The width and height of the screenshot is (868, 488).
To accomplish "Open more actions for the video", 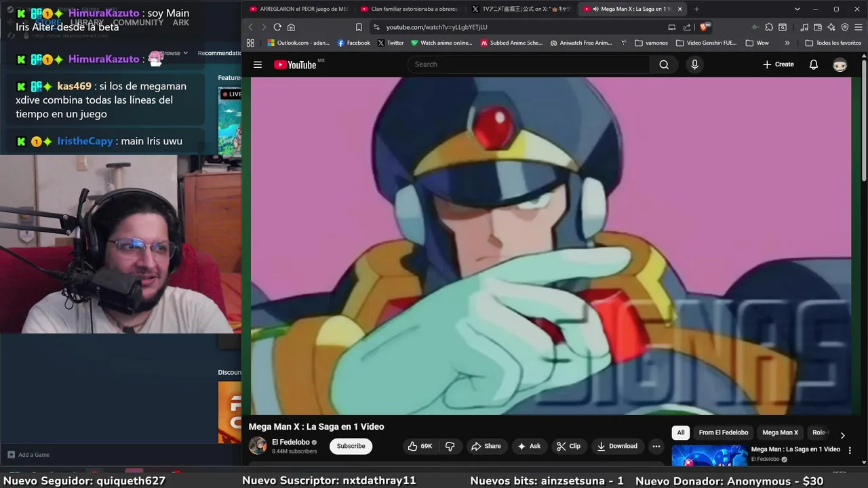I will [656, 446].
